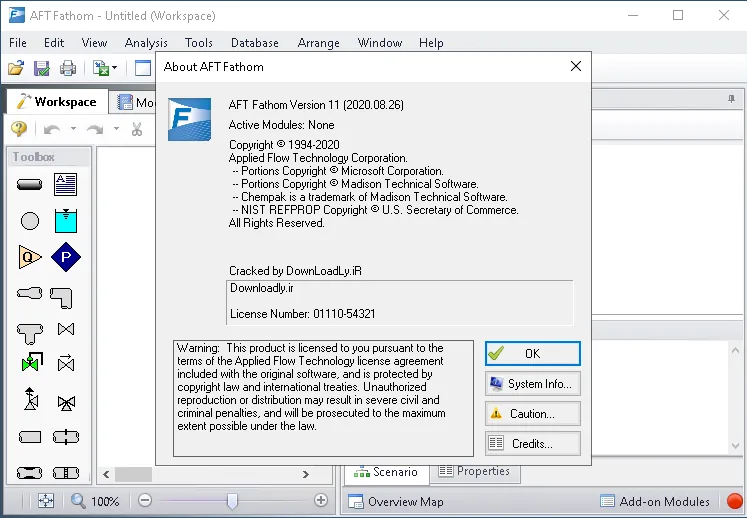
Task: Click the Save toolbar icon
Action: coord(41,68)
